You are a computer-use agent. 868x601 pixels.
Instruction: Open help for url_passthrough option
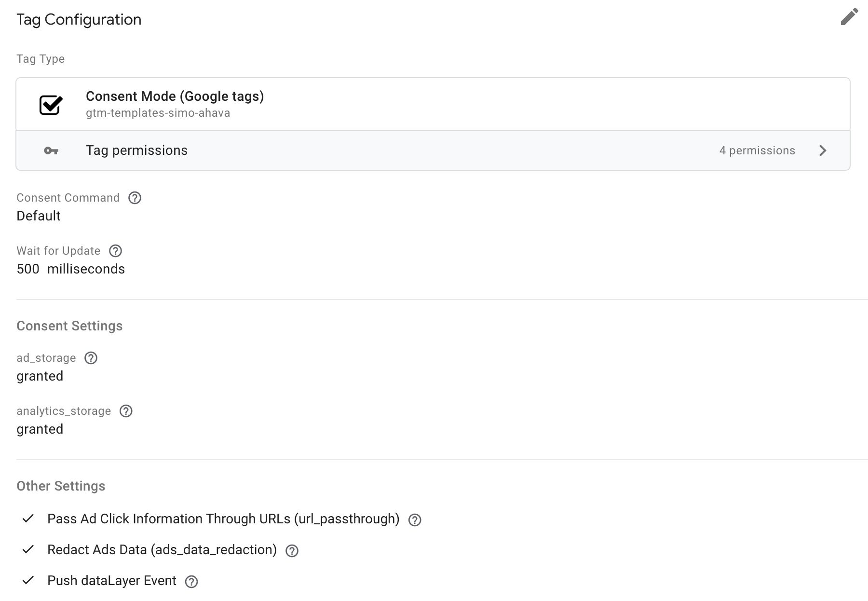coord(415,520)
